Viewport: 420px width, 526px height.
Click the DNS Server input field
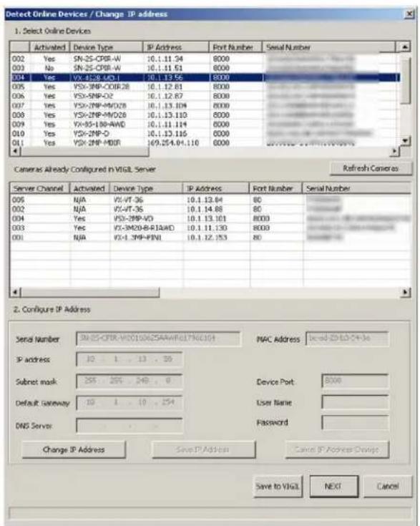click(130, 425)
